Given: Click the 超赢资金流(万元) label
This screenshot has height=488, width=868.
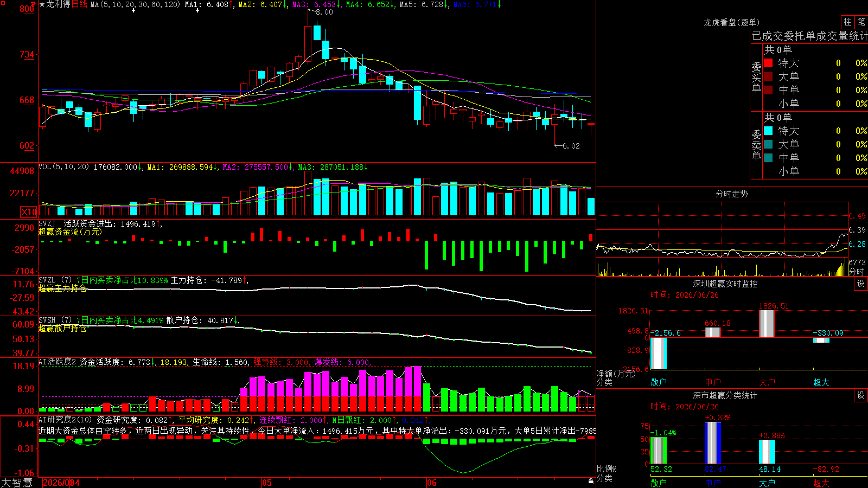Looking at the screenshot, I should pos(70,232).
